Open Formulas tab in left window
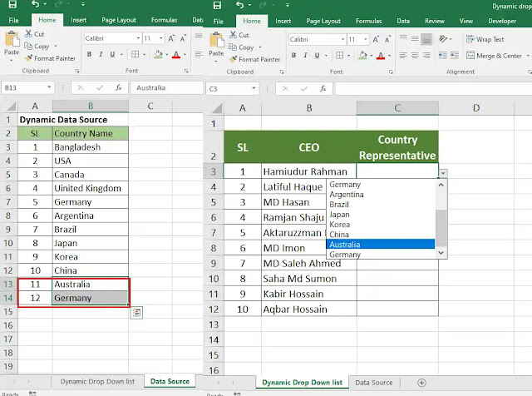Screen dimensions: 532x396 click(x=164, y=20)
